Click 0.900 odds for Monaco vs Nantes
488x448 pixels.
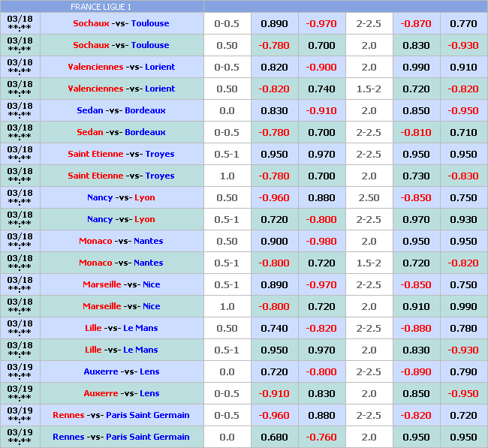274,242
